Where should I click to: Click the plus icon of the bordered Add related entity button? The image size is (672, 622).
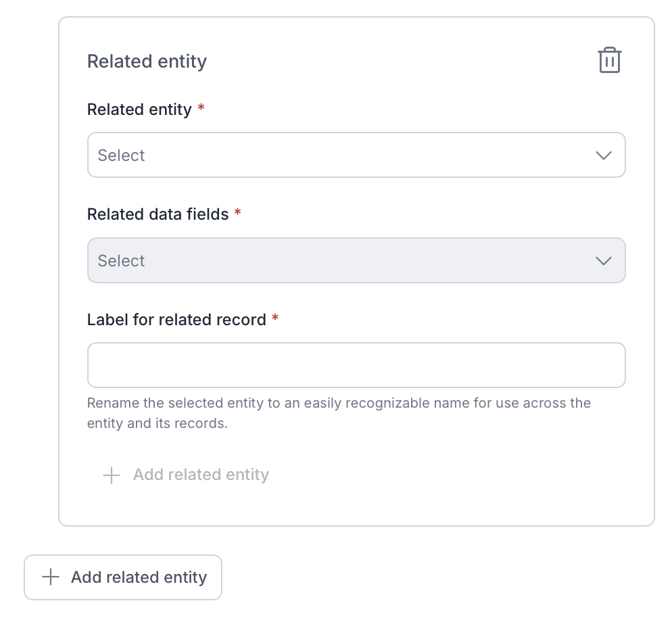click(51, 577)
